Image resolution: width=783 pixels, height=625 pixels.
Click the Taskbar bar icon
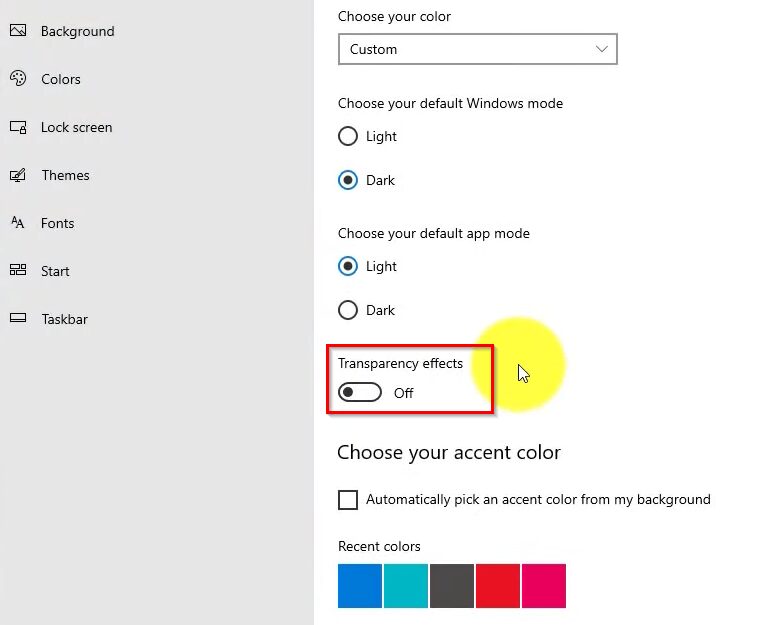pyautogui.click(x=18, y=318)
